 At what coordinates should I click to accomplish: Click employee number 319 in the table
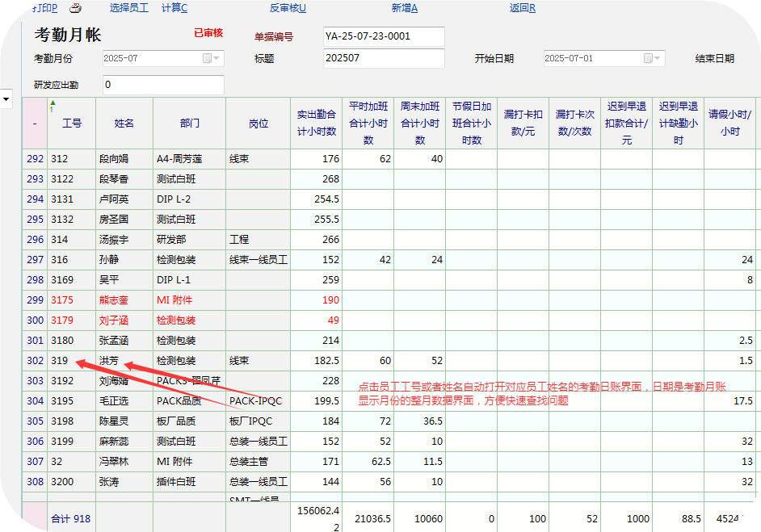tap(59, 361)
